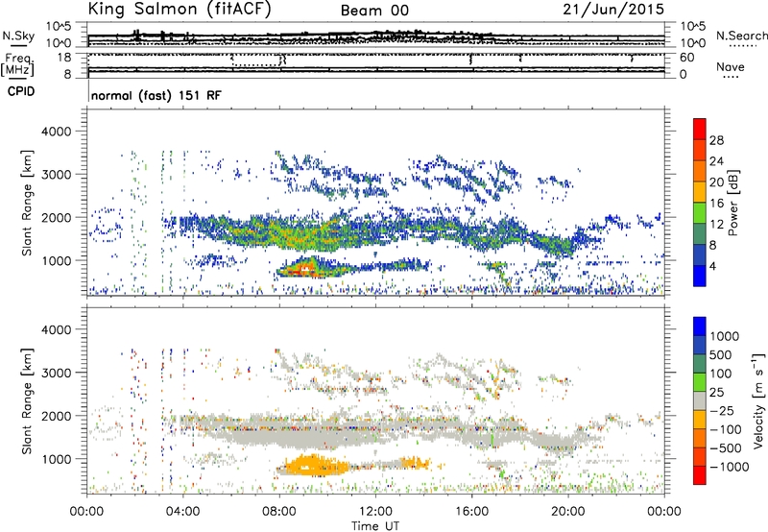Click the '-1000' label on Velocity colorbar

tap(730, 467)
